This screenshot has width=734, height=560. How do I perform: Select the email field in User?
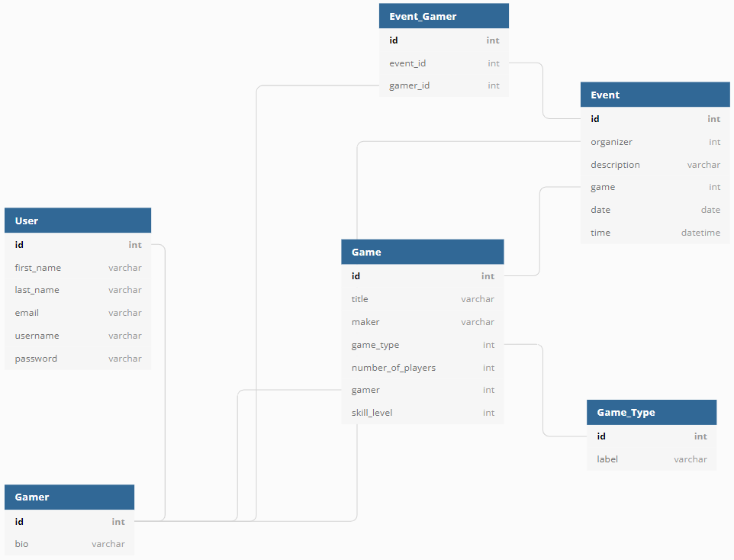[77, 312]
